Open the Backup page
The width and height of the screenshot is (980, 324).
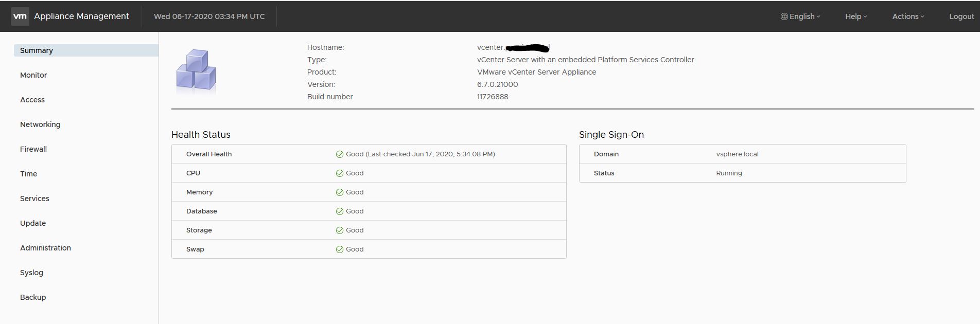tap(33, 297)
